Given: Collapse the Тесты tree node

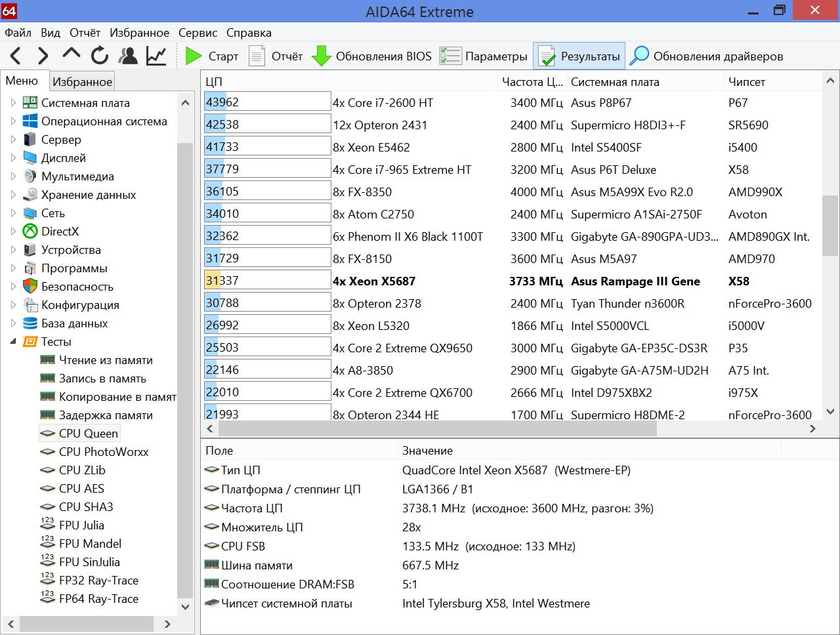Looking at the screenshot, I should [x=13, y=342].
